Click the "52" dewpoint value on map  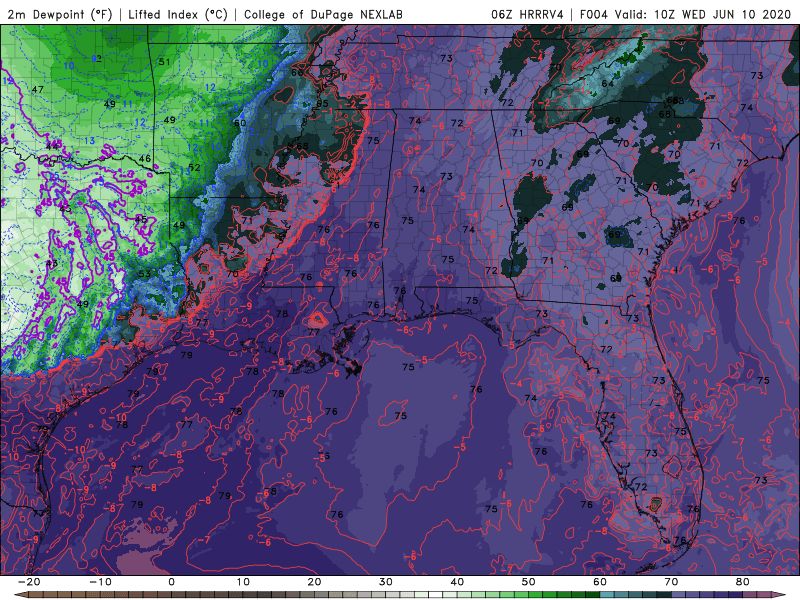click(x=194, y=167)
